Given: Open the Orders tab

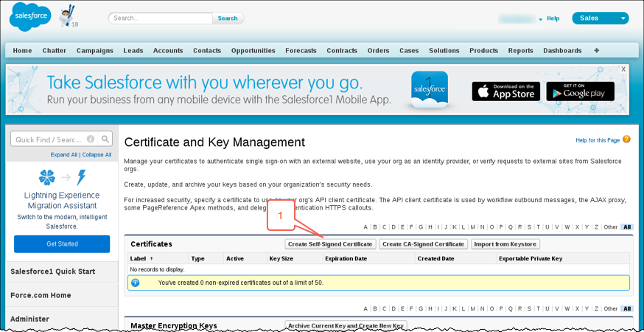Looking at the screenshot, I should pos(378,51).
